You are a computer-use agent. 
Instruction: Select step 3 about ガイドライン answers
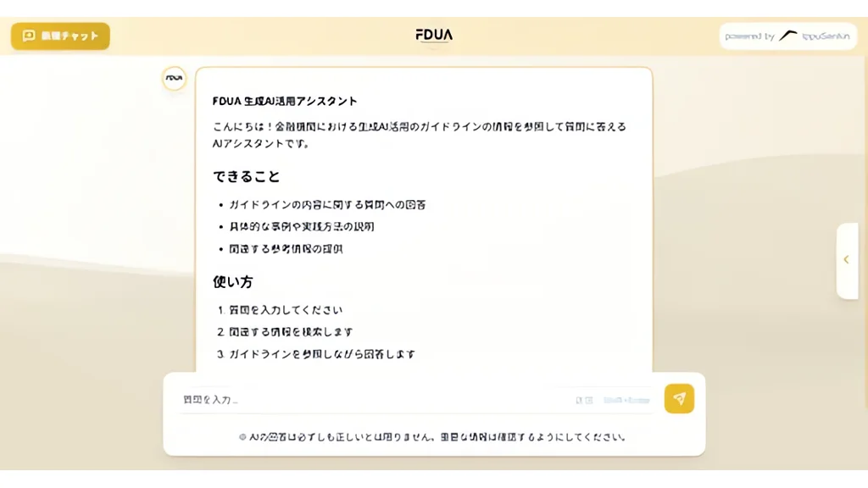click(321, 354)
